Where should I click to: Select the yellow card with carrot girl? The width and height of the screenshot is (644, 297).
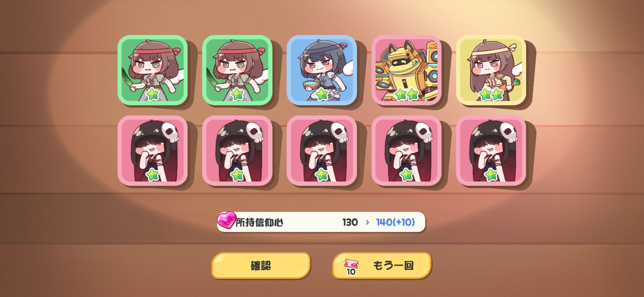491,70
